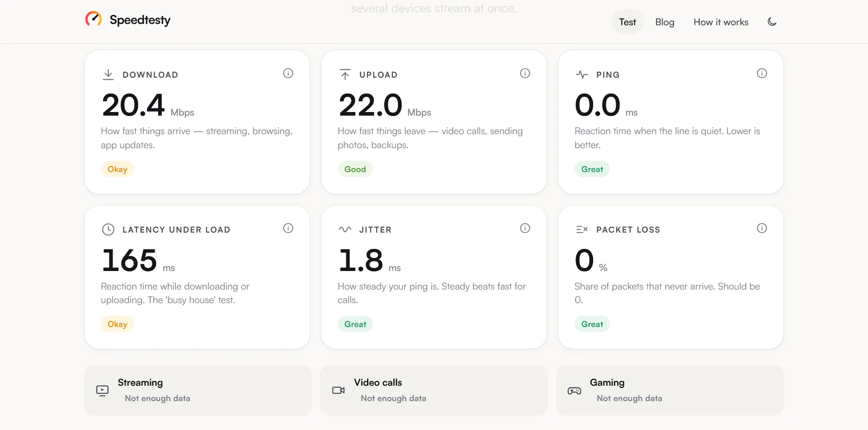The height and width of the screenshot is (430, 868).
Task: Show Ping card info tooltip
Action: tap(762, 73)
